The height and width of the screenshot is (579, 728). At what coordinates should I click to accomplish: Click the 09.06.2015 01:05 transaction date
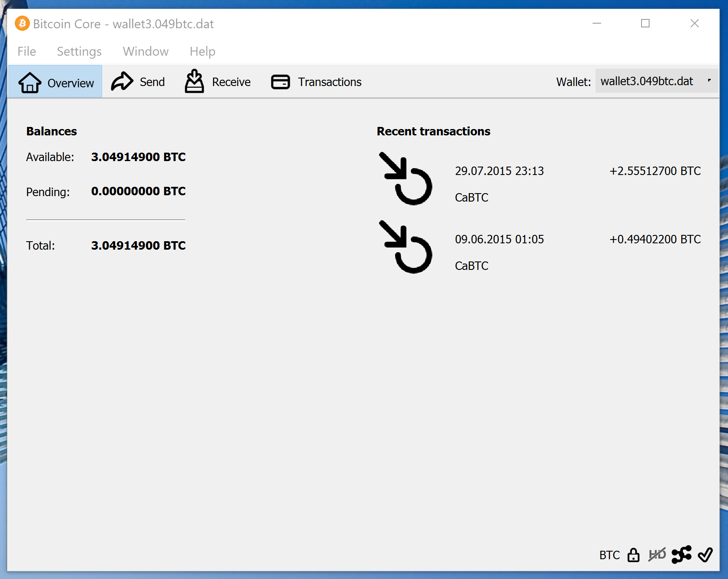click(499, 239)
